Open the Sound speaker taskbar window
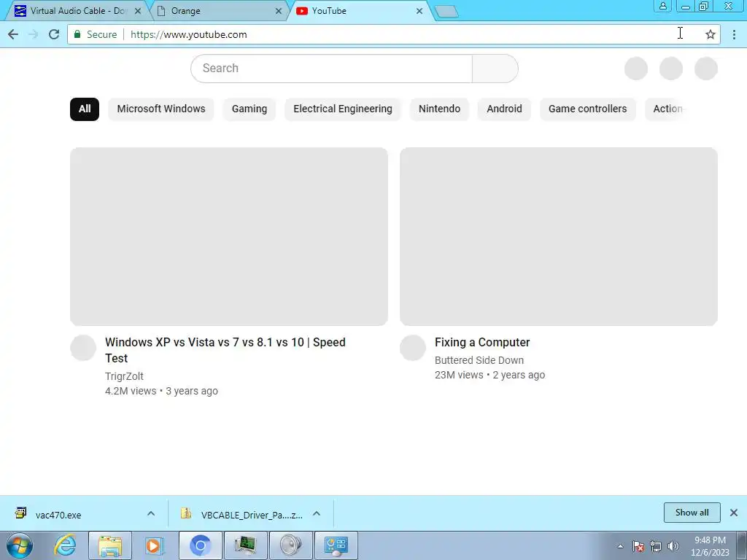Viewport: 747px width, 560px height. (291, 545)
